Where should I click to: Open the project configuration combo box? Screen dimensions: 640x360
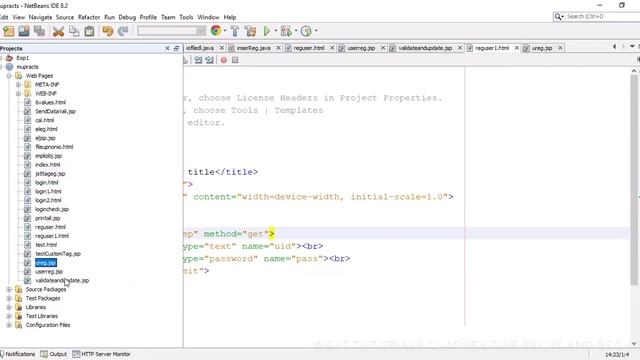point(171,31)
